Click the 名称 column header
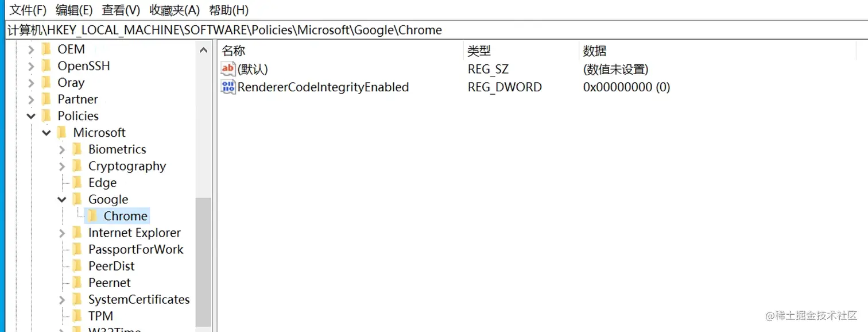This screenshot has width=868, height=332. (233, 51)
